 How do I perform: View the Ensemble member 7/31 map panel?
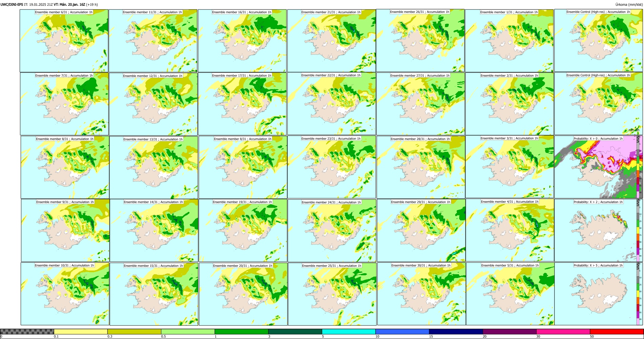(64, 104)
